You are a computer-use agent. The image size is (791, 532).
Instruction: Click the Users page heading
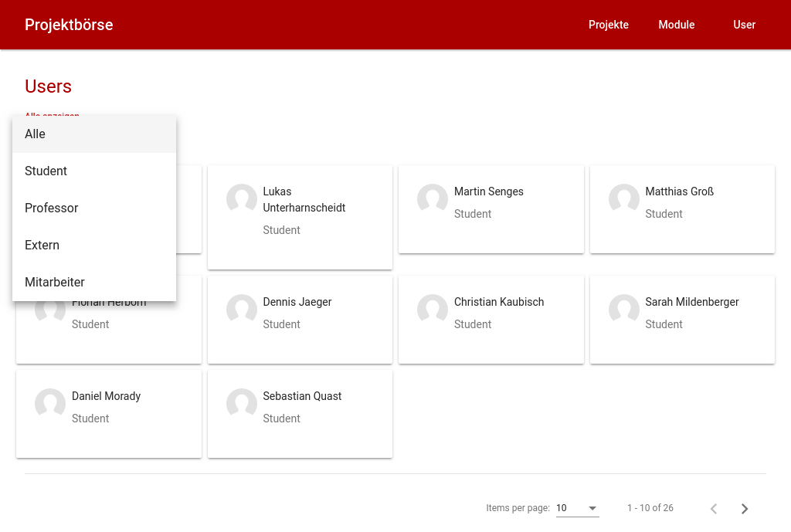(x=49, y=86)
